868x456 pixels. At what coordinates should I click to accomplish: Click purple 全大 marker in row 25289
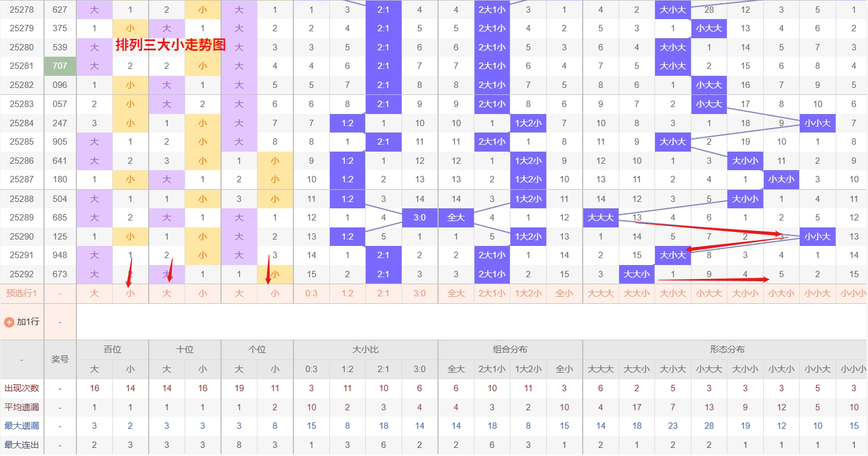tap(456, 218)
